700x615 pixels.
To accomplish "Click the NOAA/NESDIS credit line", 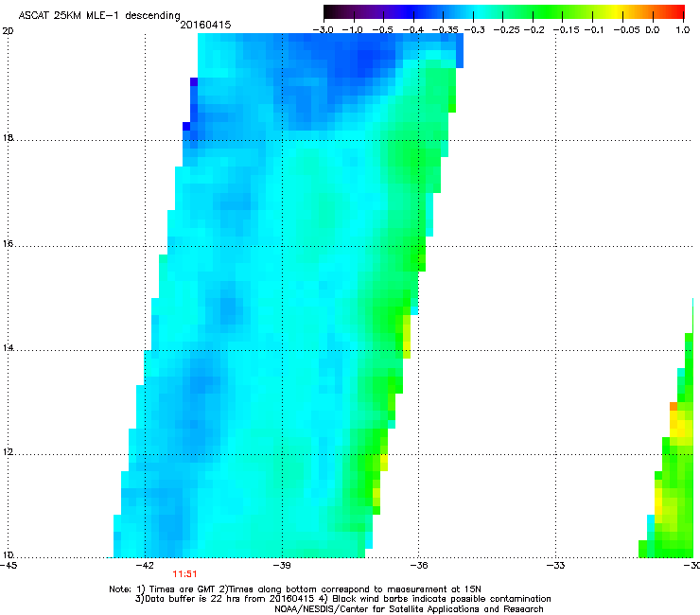I will [409, 609].
